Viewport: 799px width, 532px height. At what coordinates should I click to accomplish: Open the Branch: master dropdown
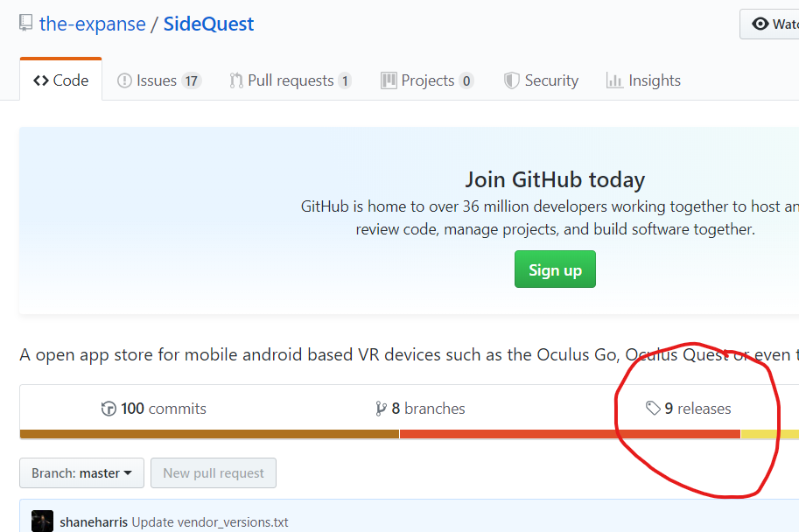(81, 472)
